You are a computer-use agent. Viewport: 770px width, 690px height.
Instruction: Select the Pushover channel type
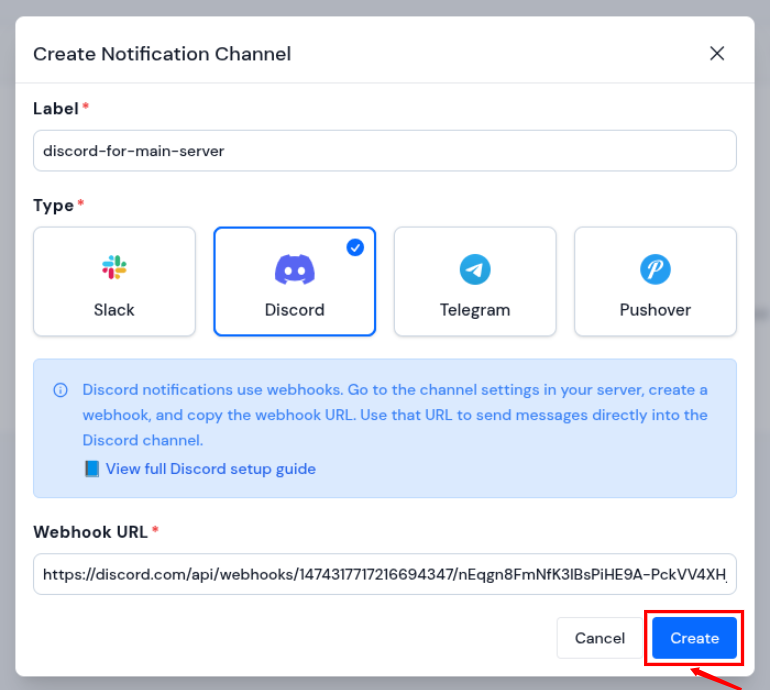pyautogui.click(x=655, y=281)
